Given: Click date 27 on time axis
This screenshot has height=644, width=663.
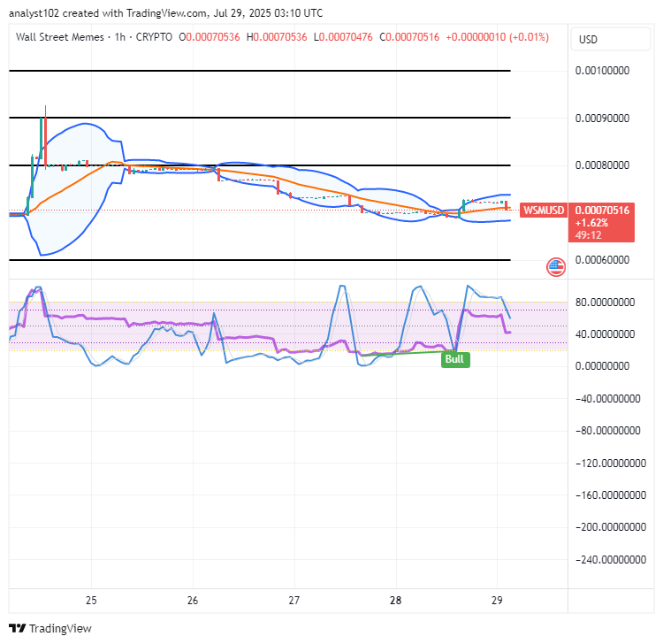Looking at the screenshot, I should [294, 601].
